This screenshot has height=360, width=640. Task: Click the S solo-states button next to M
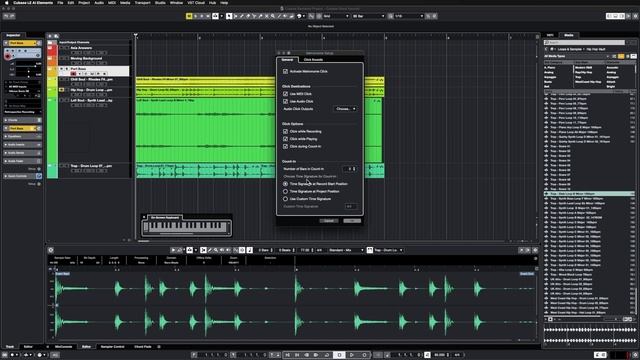(195, 16)
